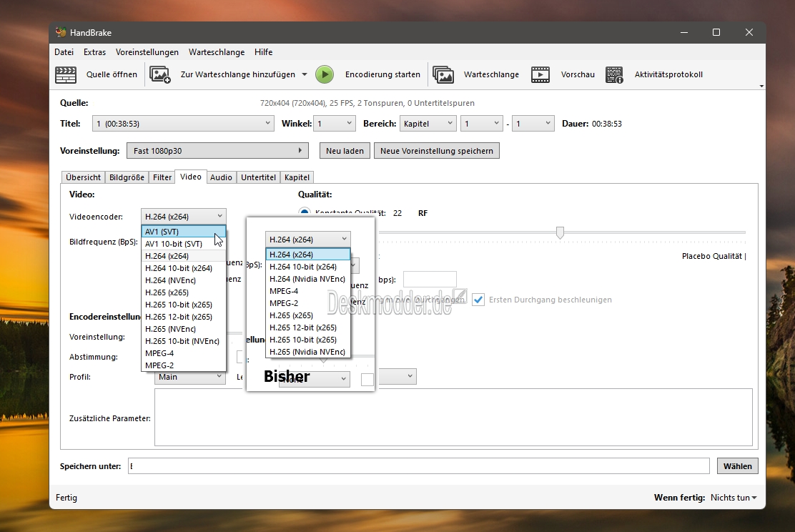Switch to the Audio tab
795x532 pixels.
click(x=221, y=177)
